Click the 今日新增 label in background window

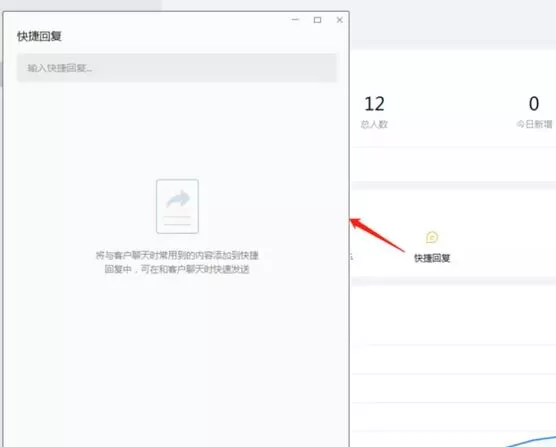click(x=534, y=124)
